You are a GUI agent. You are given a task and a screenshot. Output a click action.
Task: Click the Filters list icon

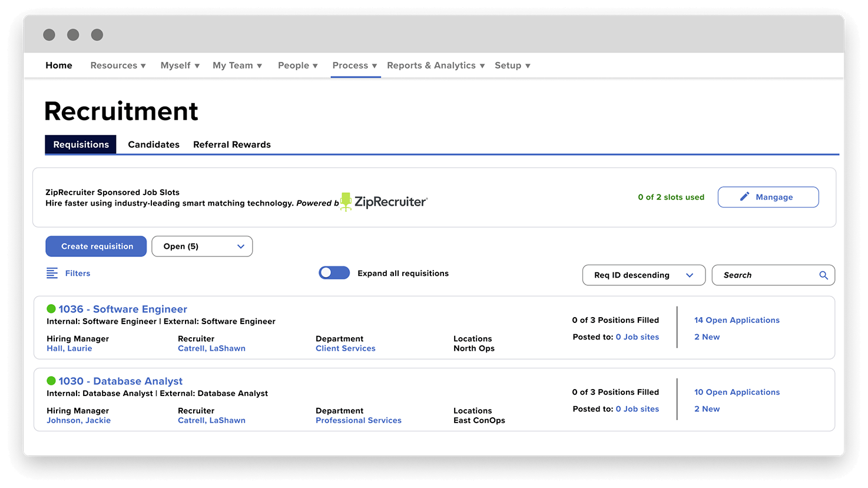(52, 273)
